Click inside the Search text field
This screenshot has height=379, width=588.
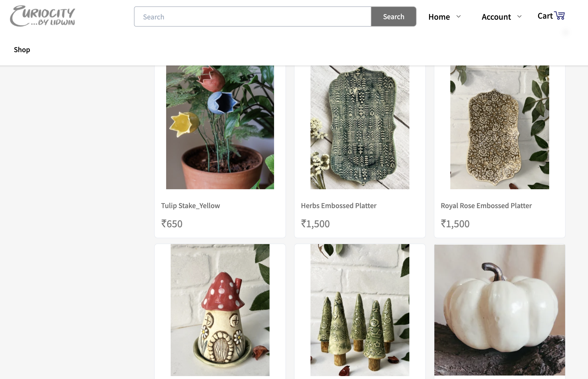pyautogui.click(x=252, y=17)
